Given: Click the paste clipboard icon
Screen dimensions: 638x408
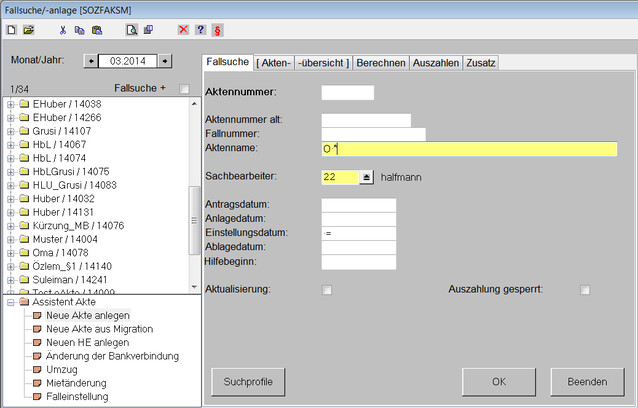Looking at the screenshot, I should point(97,30).
